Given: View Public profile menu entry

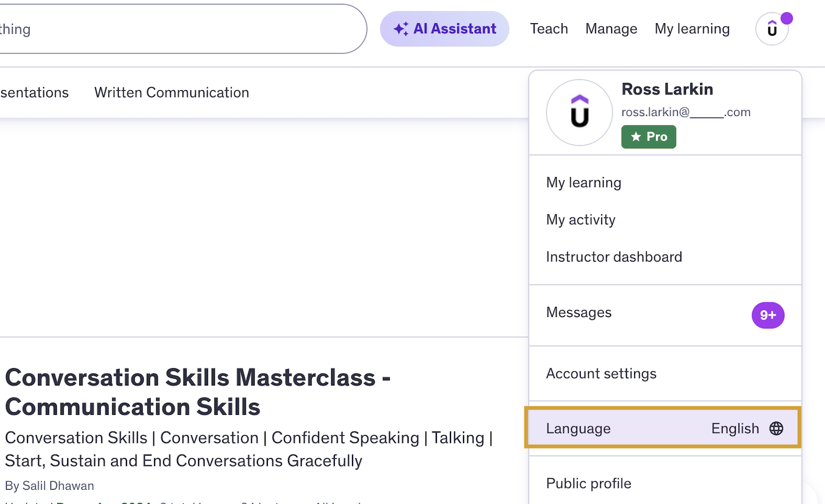Looking at the screenshot, I should (588, 484).
